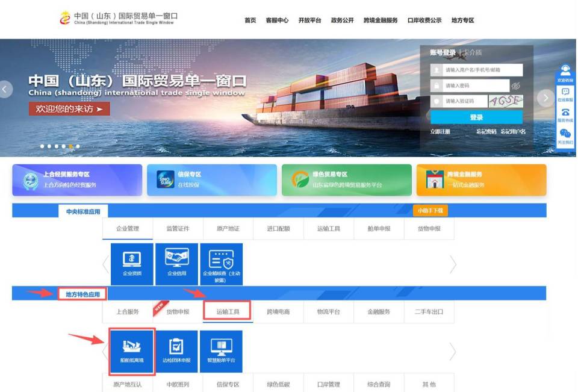The image size is (578, 392).
Task: Focus the 请输入密码 password field
Action: pyautogui.click(x=470, y=86)
